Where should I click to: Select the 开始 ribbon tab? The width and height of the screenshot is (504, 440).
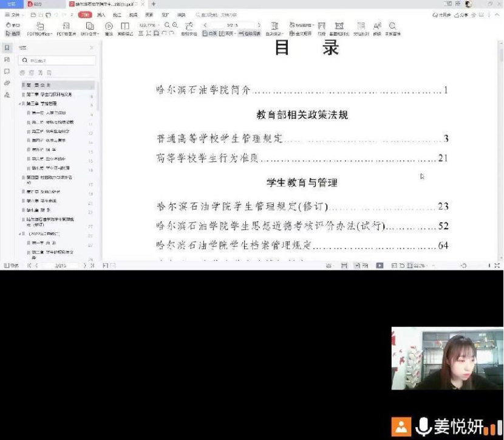[84, 14]
